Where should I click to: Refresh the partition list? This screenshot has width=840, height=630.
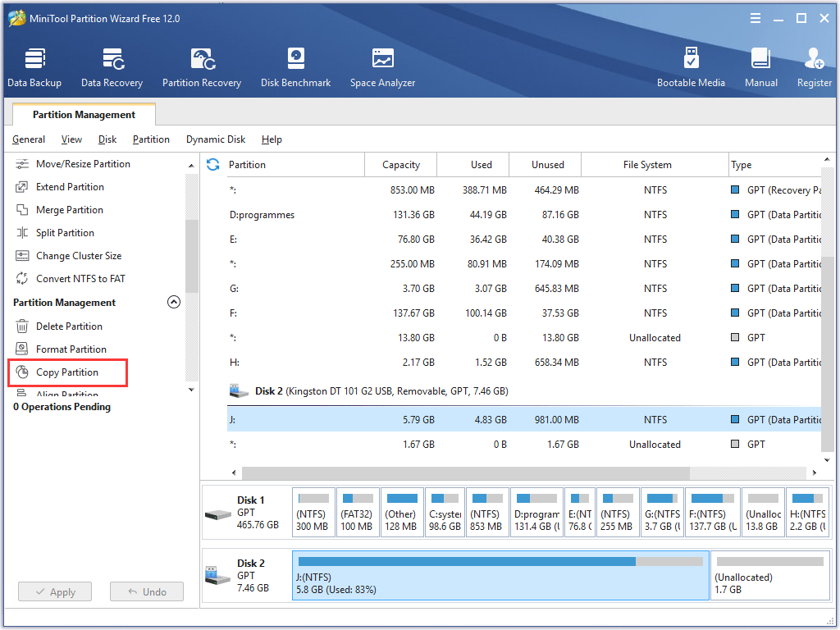click(x=212, y=164)
